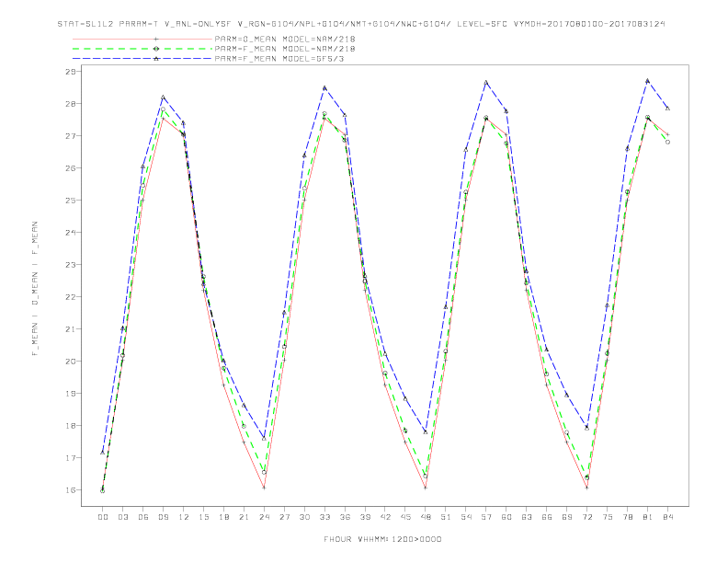Click x-axis tick label 39
The width and height of the screenshot is (728, 563).
pos(365,517)
